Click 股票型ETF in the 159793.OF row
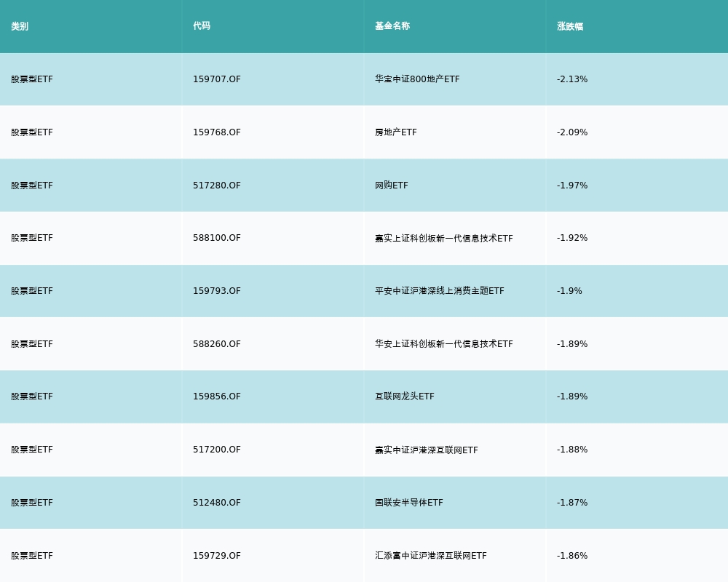 tap(32, 291)
